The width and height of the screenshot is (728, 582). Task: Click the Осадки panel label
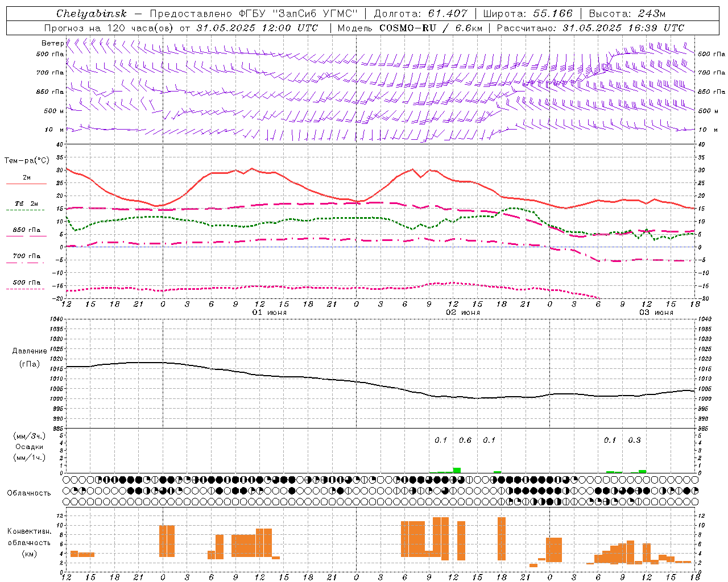click(x=30, y=447)
